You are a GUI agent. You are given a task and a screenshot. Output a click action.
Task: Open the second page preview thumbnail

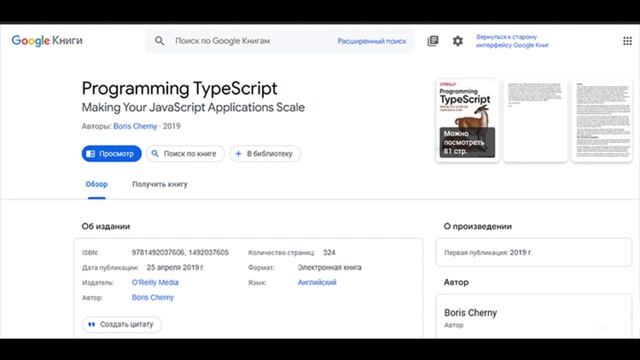535,120
